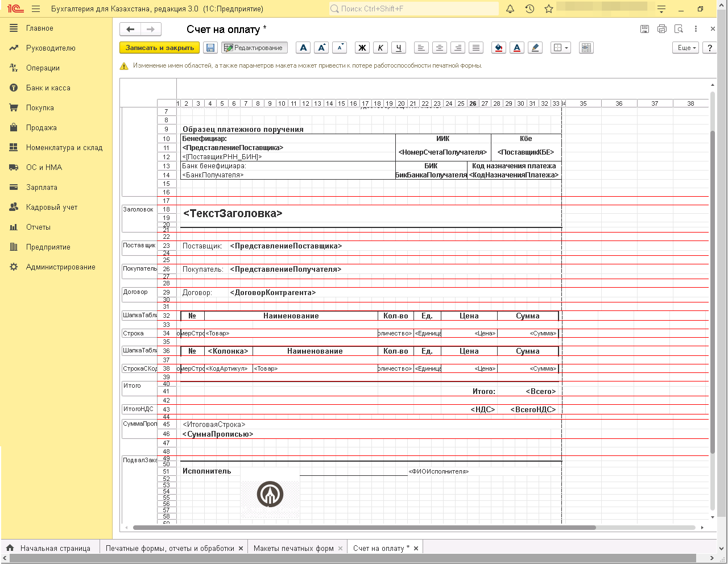Click the vertical scrollbar of the spreadsheet
This screenshot has width=728, height=564.
[713, 292]
